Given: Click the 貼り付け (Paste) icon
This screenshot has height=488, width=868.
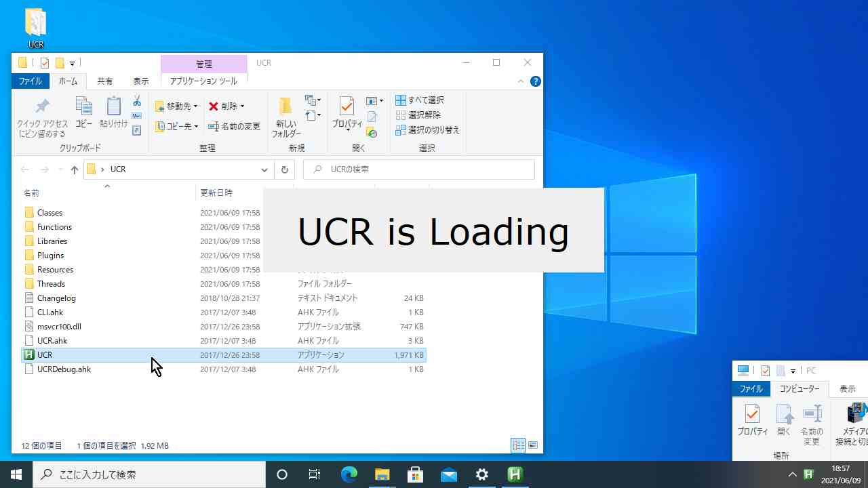Looking at the screenshot, I should 113,114.
